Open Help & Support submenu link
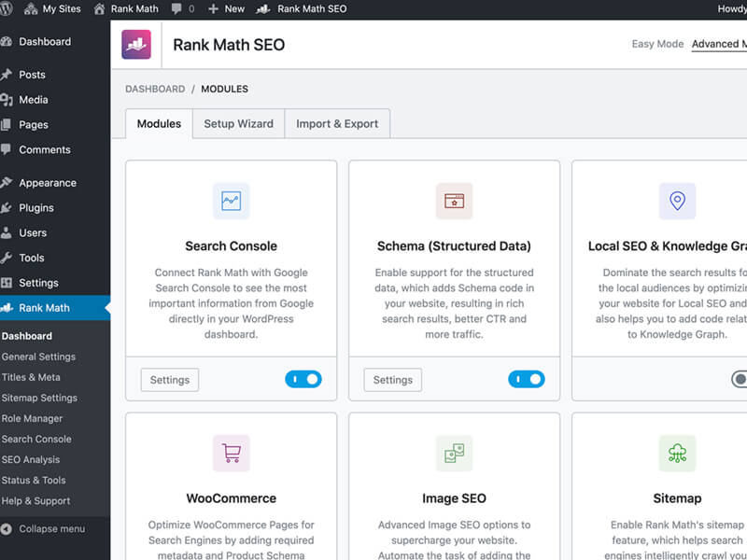This screenshot has width=747, height=560. [35, 501]
